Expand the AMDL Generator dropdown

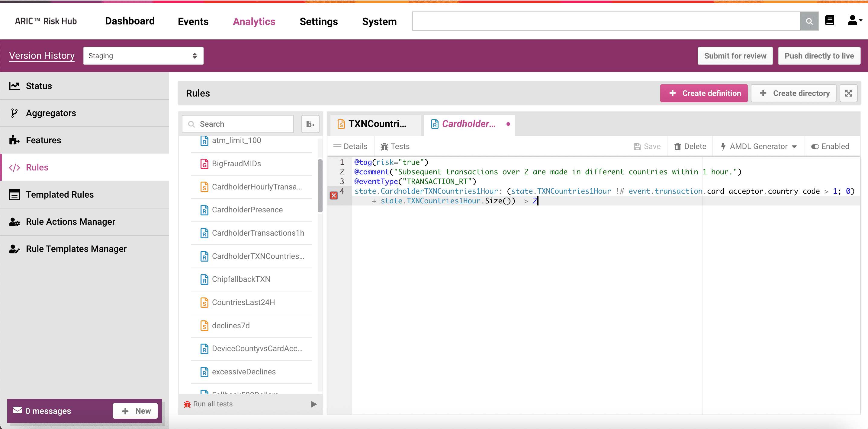coord(758,146)
